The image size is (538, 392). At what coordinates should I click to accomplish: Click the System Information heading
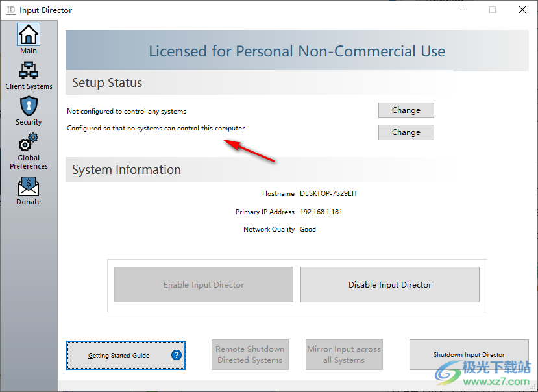point(127,169)
